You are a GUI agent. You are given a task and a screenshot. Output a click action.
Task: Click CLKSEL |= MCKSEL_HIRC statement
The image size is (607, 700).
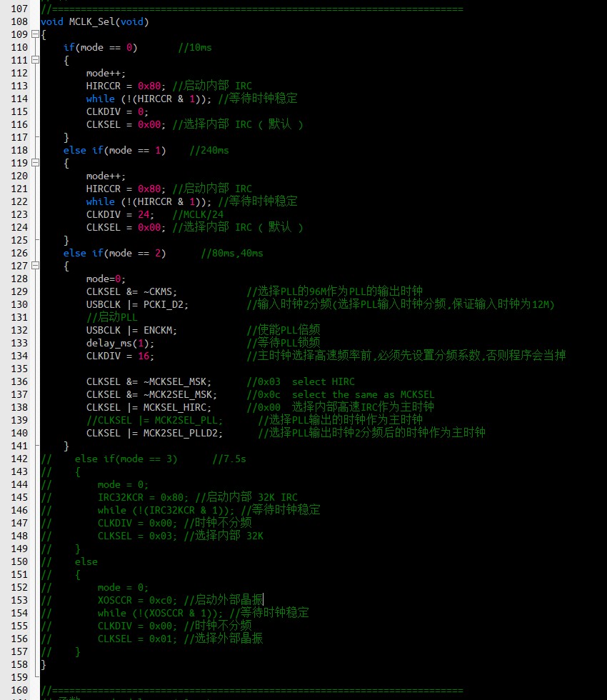click(149, 408)
